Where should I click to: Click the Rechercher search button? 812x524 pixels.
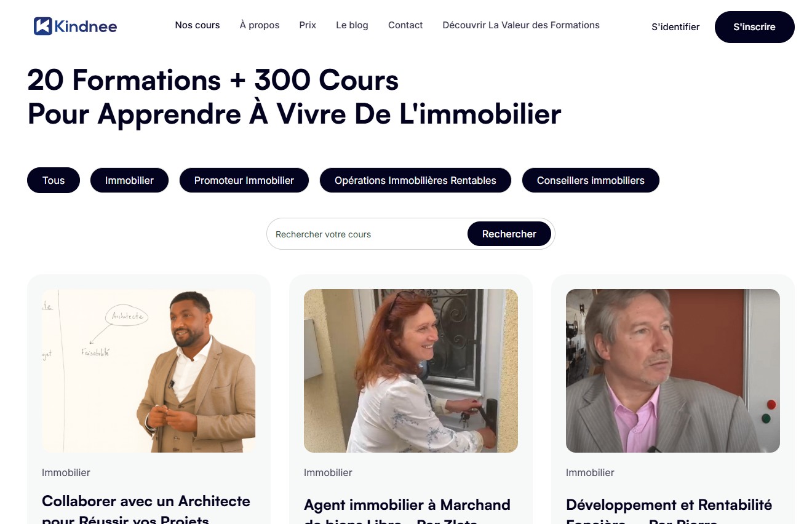tap(509, 234)
